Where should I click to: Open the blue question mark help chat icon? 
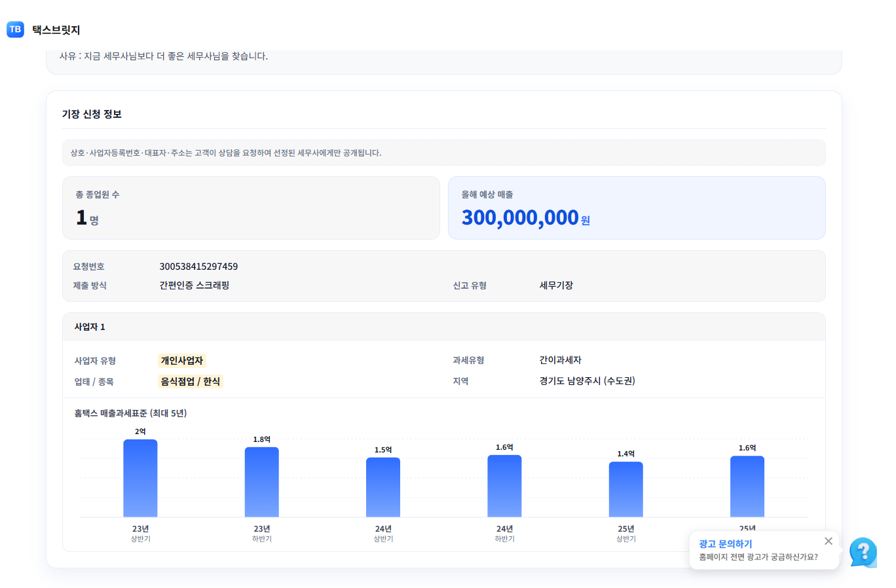coord(863,553)
